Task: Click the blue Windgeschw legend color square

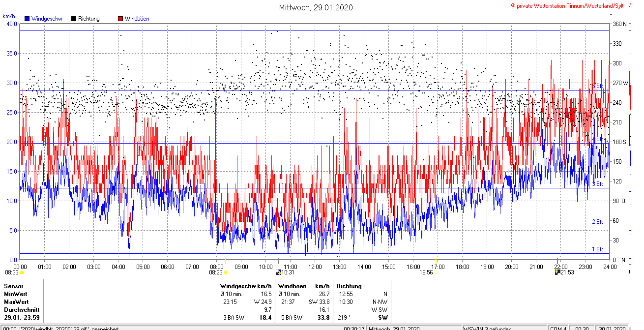Action: [27, 19]
